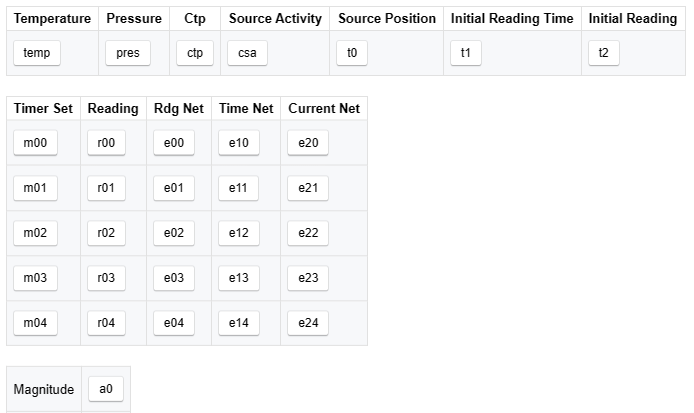Click the csa Source Activity button
Screen dimensions: 694x413
click(x=247, y=54)
